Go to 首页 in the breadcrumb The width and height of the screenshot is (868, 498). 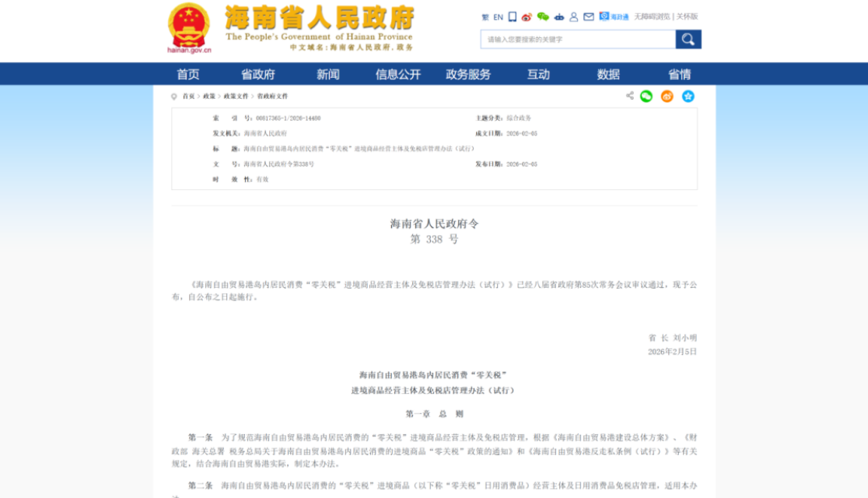[x=188, y=96]
